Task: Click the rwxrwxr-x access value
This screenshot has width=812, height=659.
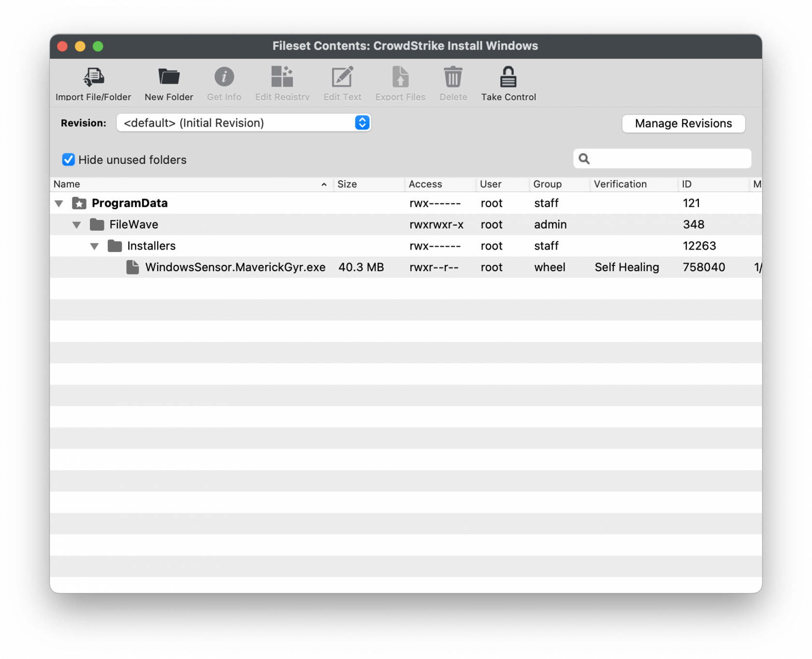Action: click(436, 224)
